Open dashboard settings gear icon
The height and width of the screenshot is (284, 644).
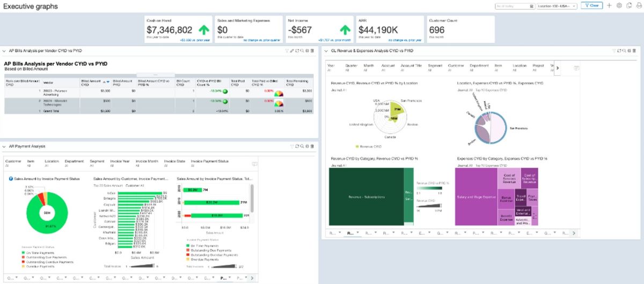tap(619, 5)
